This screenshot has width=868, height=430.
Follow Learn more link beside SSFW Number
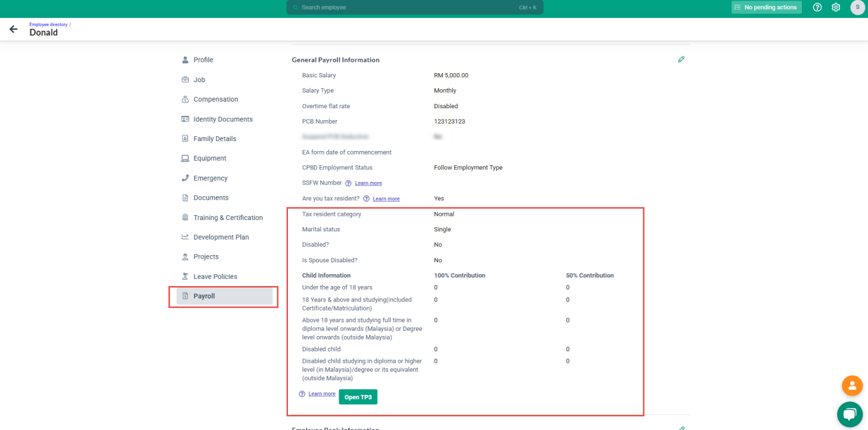click(x=368, y=183)
